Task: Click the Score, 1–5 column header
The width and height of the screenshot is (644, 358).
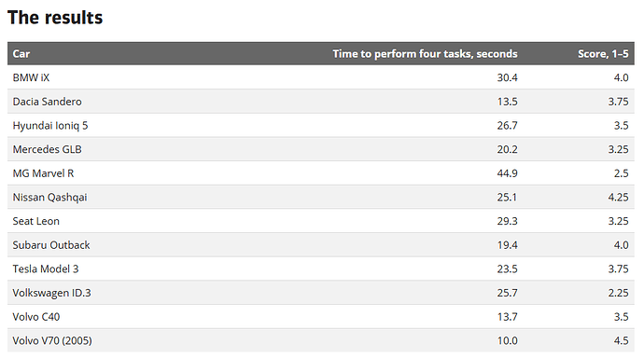Action: pos(603,54)
